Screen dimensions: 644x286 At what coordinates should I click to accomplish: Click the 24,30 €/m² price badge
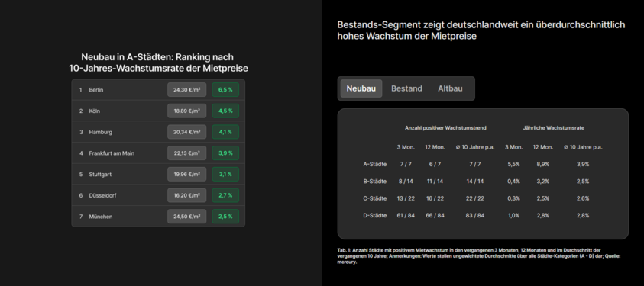(x=187, y=90)
